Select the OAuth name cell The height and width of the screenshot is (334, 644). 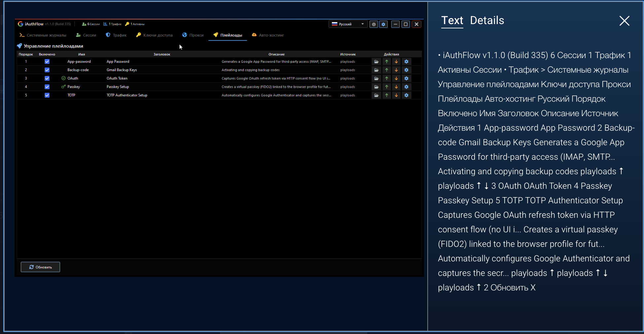click(73, 79)
